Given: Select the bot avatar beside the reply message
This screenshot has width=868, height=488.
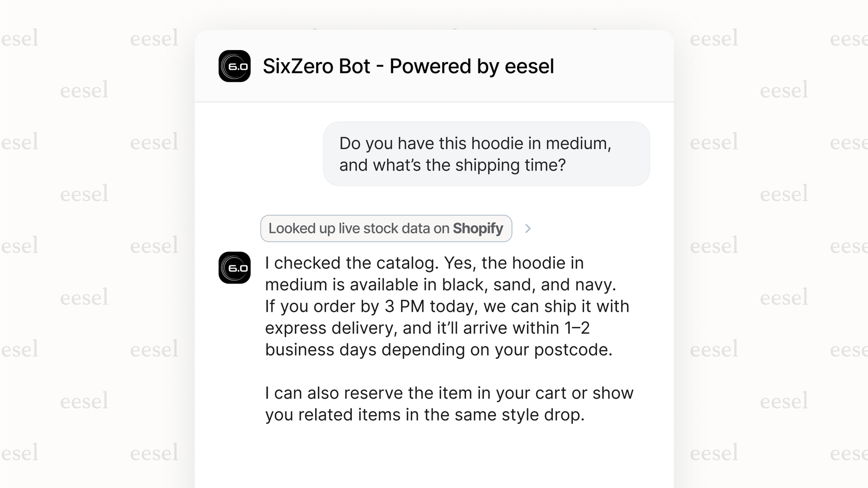Looking at the screenshot, I should tap(235, 268).
